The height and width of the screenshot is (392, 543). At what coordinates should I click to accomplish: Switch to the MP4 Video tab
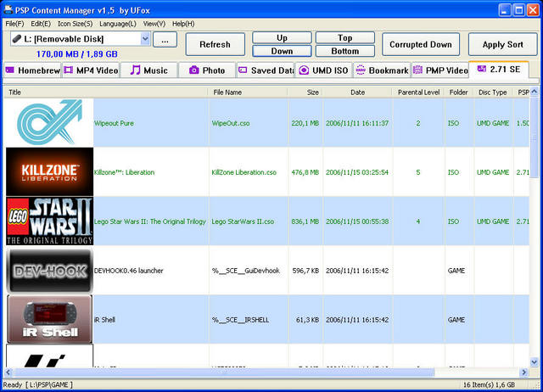[x=91, y=70]
